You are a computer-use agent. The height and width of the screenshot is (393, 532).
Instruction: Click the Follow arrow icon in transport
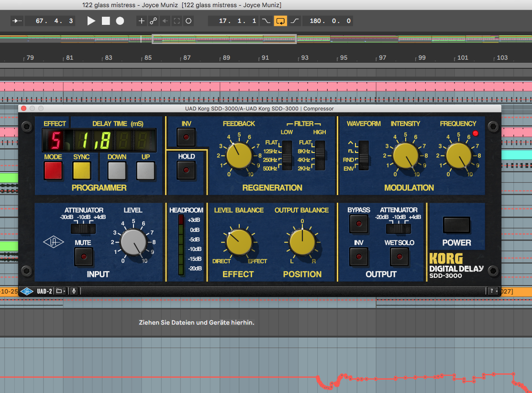tap(17, 21)
